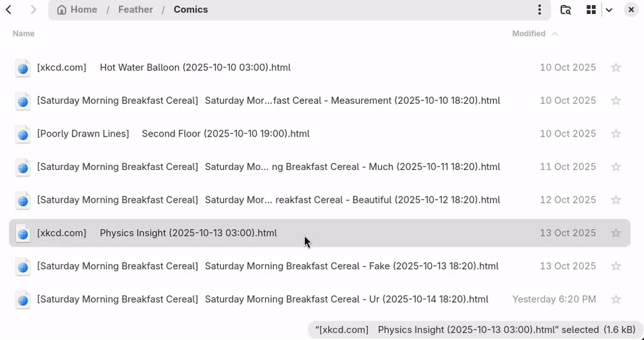Click the Home icon in breadcrumb

click(62, 10)
